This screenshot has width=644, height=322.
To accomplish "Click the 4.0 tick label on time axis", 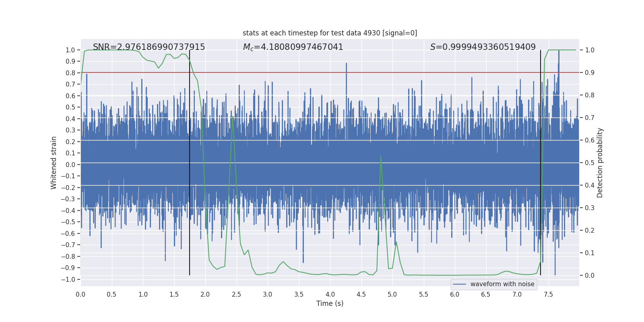I will coord(330,295).
